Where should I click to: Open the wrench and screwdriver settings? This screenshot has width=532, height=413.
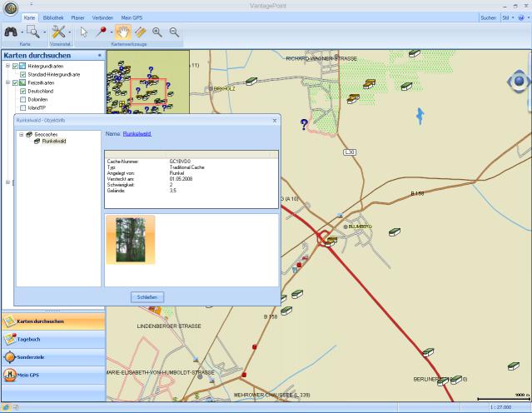[58, 32]
